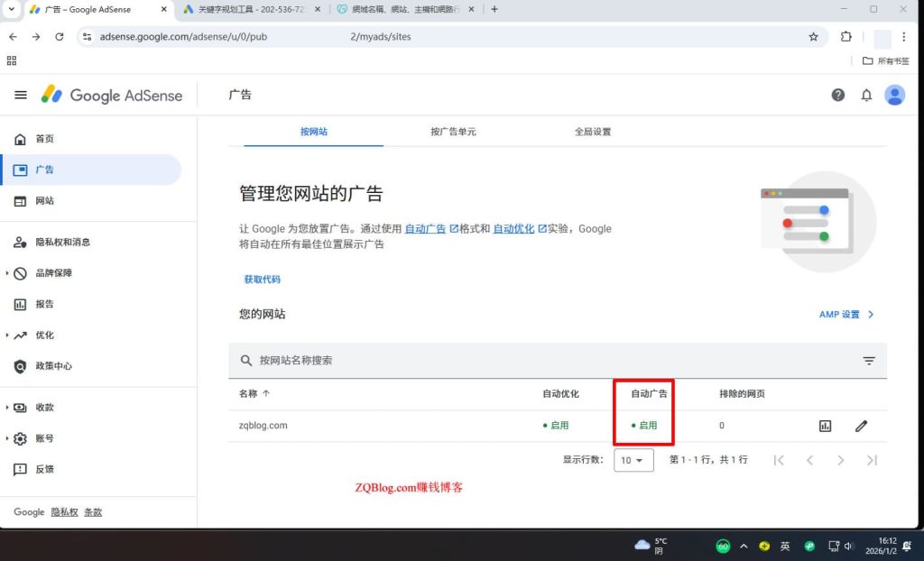Open 所有书签 folder
The image size is (924, 561).
886,60
